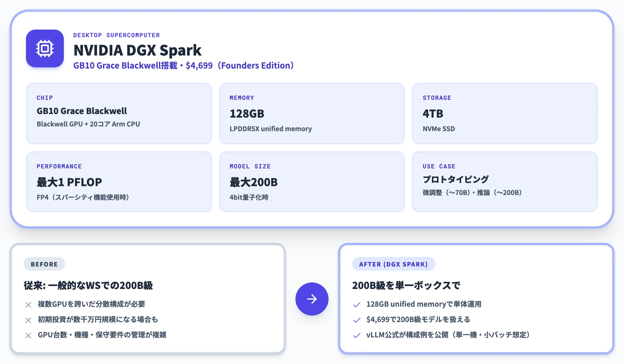Click the 最大200B value

[254, 182]
